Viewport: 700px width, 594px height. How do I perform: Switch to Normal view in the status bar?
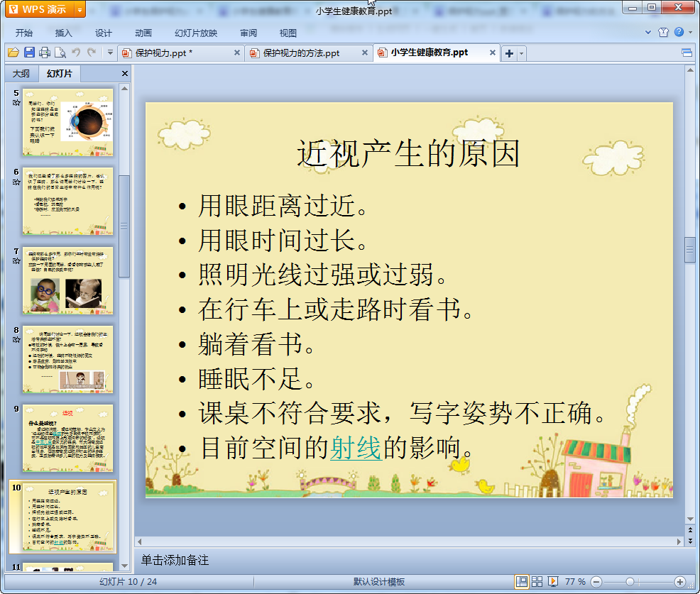tap(521, 581)
